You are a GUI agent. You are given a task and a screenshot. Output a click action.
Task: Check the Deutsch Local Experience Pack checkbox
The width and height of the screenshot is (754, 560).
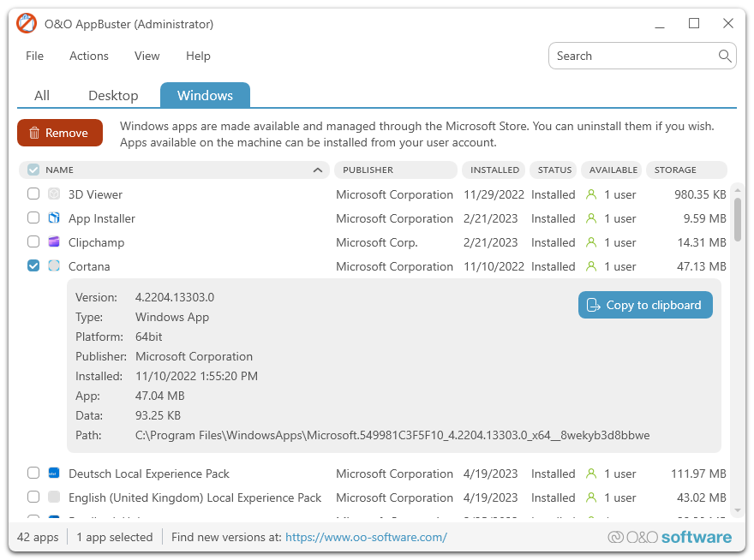click(33, 473)
